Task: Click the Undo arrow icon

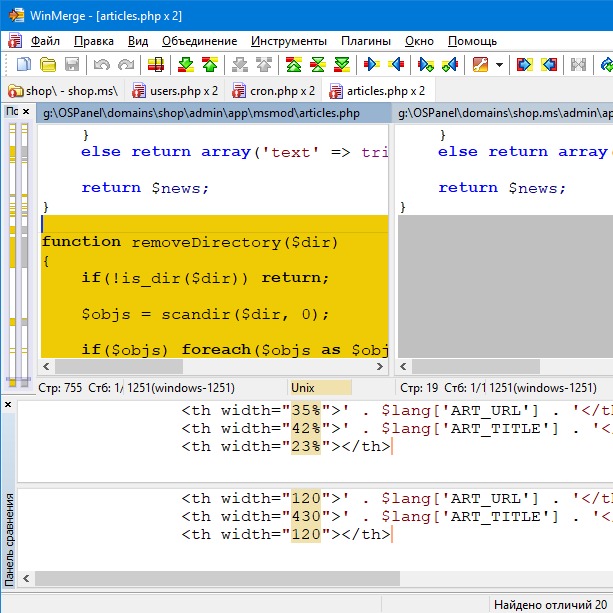Action: pyautogui.click(x=101, y=65)
